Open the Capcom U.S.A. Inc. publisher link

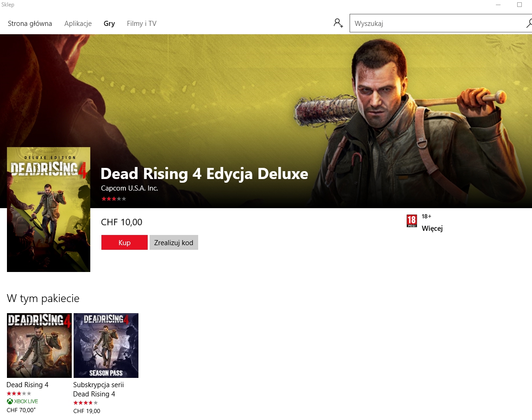tap(129, 188)
